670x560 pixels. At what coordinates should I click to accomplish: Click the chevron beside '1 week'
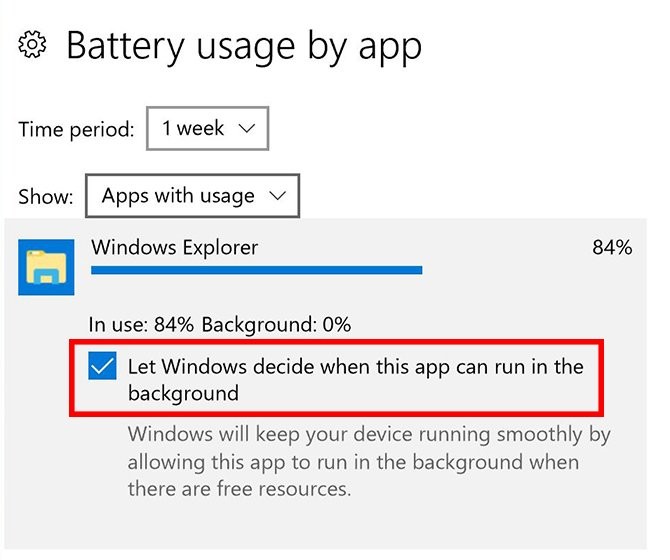point(248,129)
